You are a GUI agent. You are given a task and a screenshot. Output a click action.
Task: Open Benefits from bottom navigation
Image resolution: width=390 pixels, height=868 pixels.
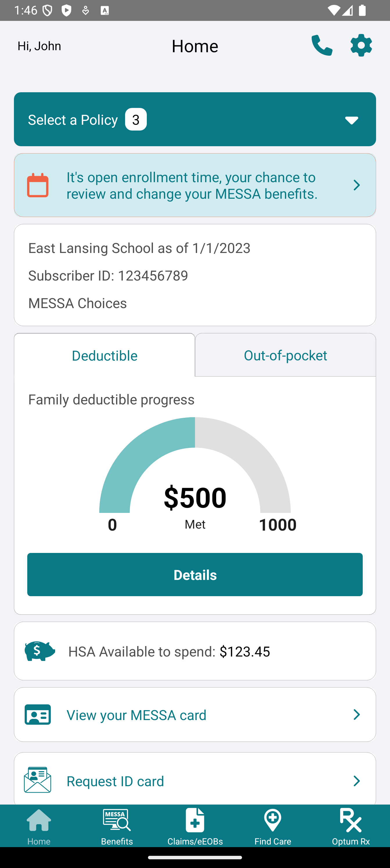point(117,826)
